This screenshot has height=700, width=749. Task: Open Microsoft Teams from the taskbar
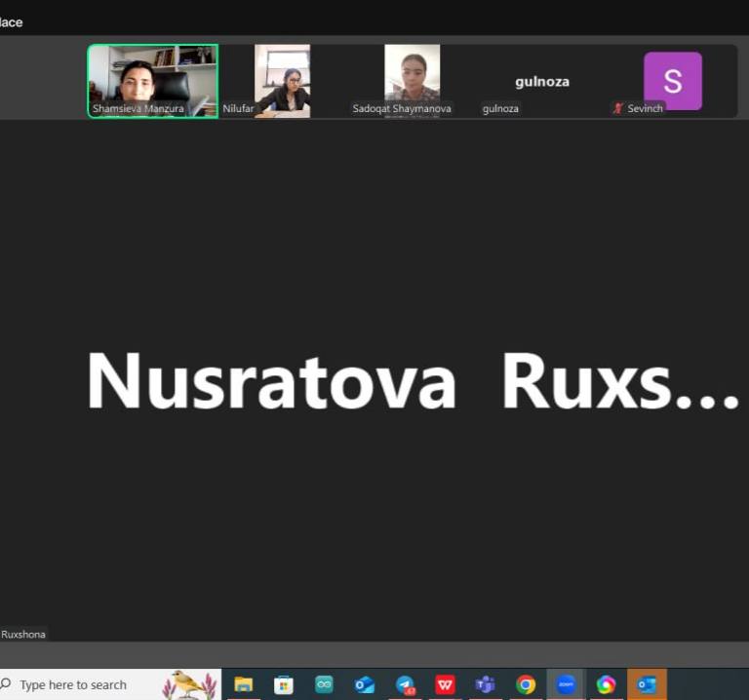486,684
